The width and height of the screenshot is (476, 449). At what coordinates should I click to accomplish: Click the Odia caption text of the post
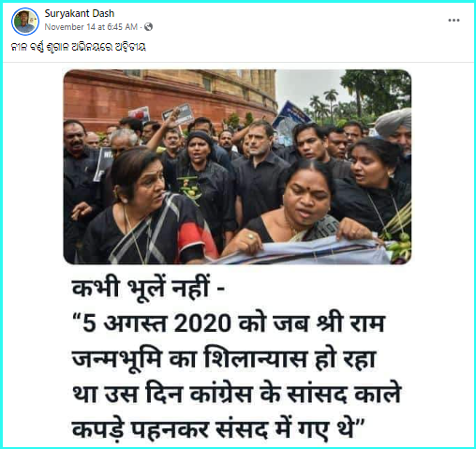tap(79, 47)
